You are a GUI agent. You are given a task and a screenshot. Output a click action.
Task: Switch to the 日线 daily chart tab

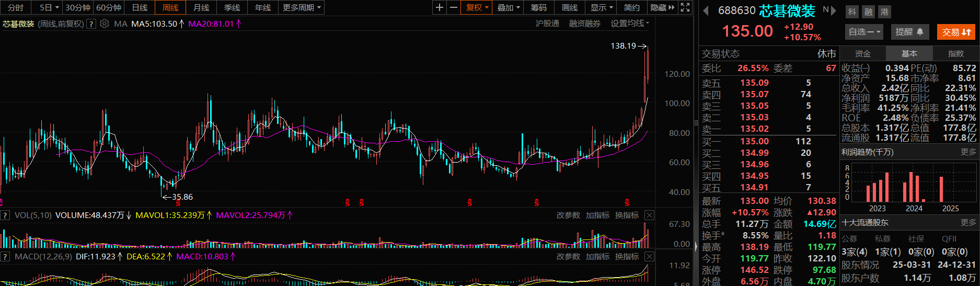coord(140,7)
